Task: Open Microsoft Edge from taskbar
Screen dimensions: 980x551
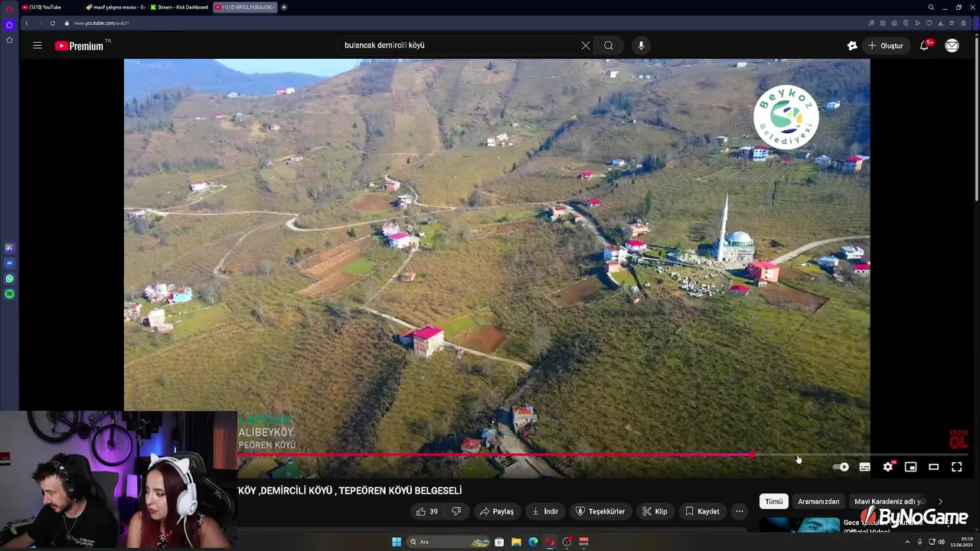Action: pos(533,542)
